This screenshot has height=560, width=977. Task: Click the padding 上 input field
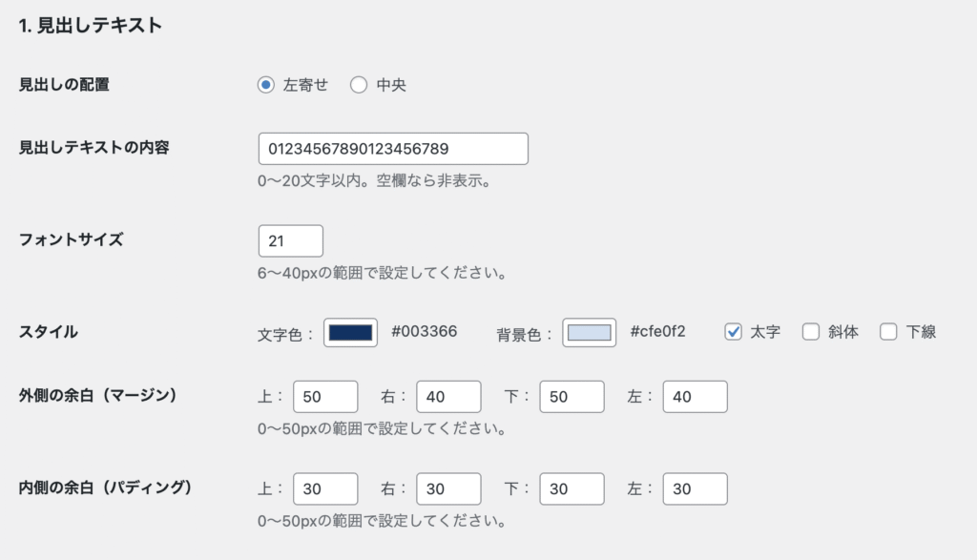[325, 489]
